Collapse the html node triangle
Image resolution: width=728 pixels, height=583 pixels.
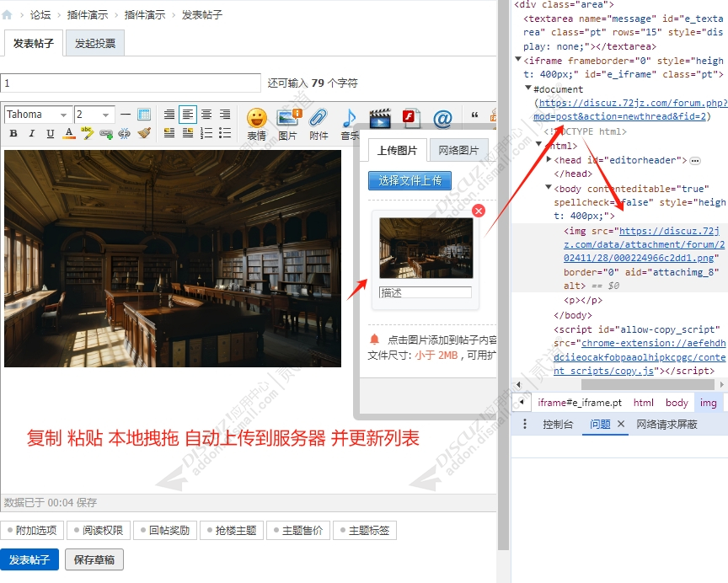pyautogui.click(x=538, y=144)
